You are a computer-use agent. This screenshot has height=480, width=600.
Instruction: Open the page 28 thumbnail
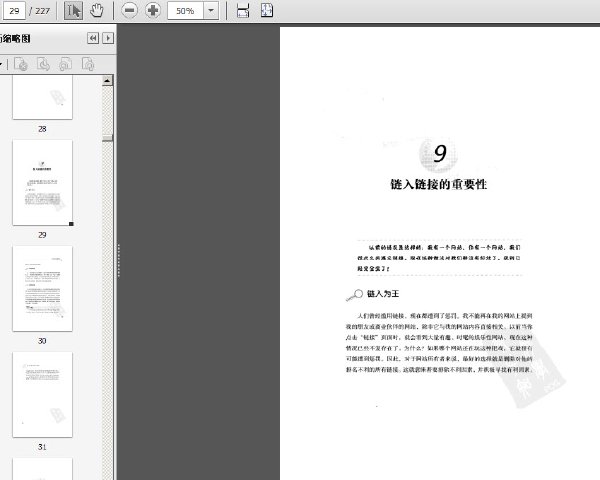42,97
